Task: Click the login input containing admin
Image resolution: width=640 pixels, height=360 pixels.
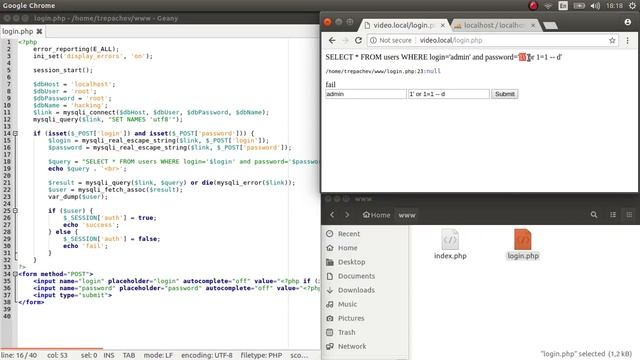Action: [366, 94]
